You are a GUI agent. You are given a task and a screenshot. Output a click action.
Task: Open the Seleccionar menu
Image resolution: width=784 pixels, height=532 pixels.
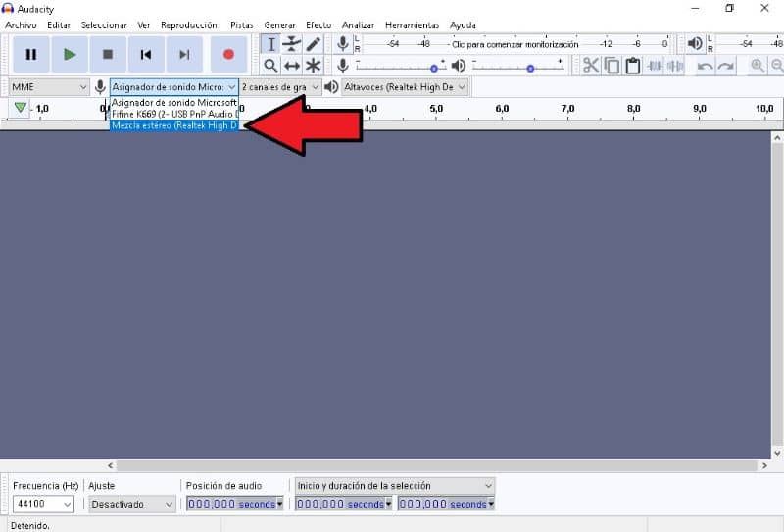(x=104, y=25)
